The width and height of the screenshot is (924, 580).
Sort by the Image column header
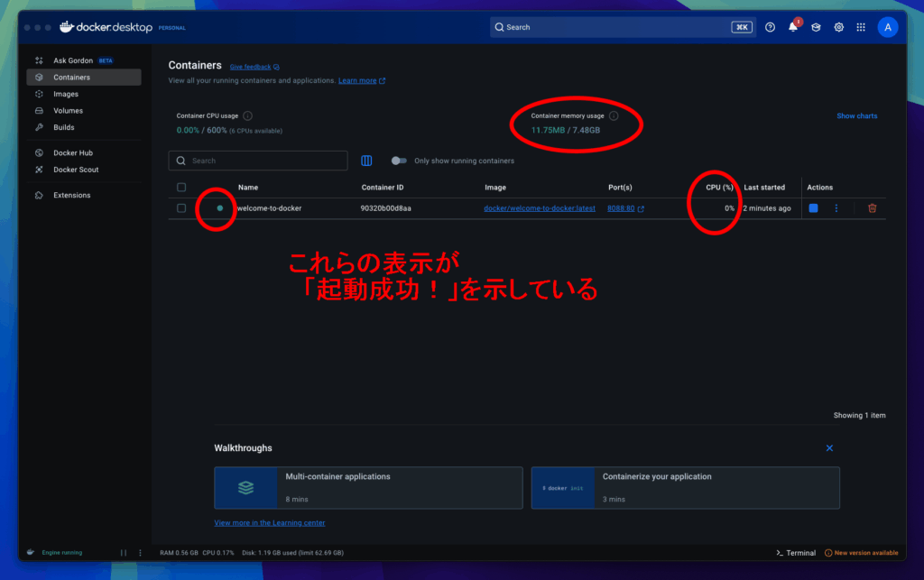tap(495, 188)
